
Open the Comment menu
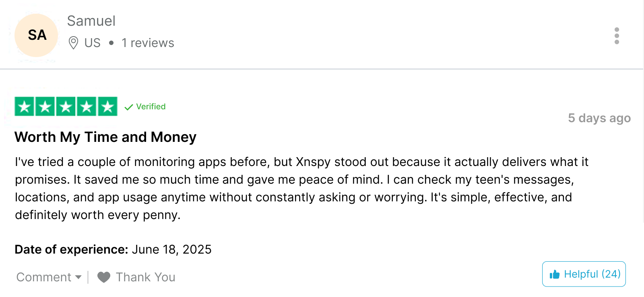[x=49, y=277]
